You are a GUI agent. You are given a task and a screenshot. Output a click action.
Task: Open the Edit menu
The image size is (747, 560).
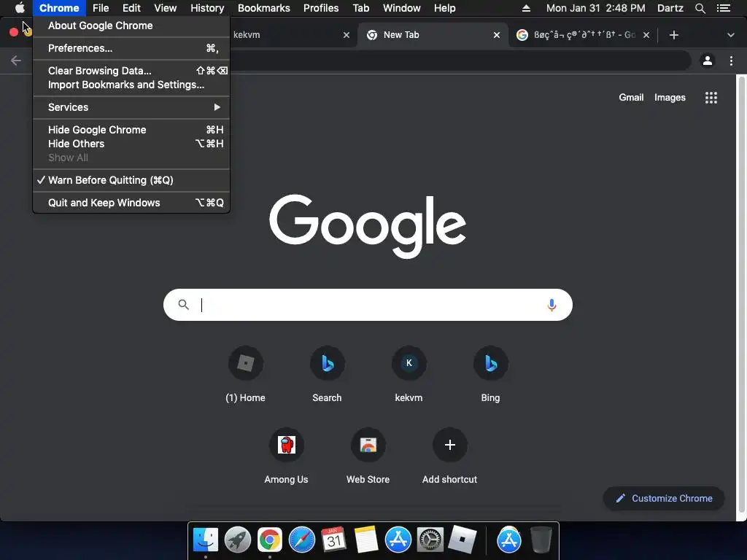click(131, 8)
